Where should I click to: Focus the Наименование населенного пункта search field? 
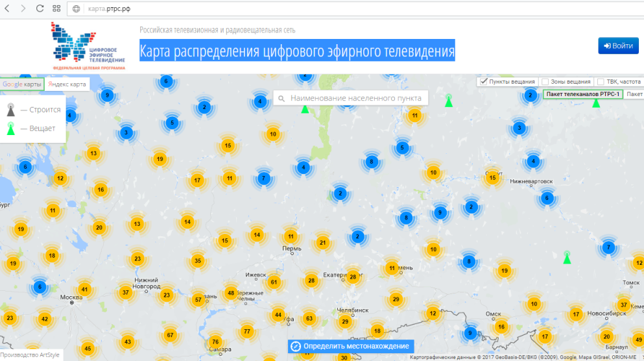click(357, 99)
